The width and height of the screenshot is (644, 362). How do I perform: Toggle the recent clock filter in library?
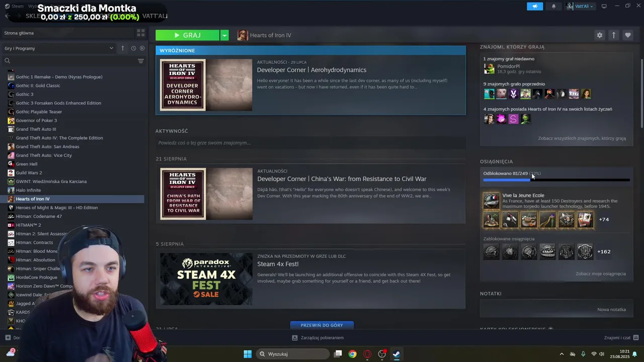tap(133, 48)
